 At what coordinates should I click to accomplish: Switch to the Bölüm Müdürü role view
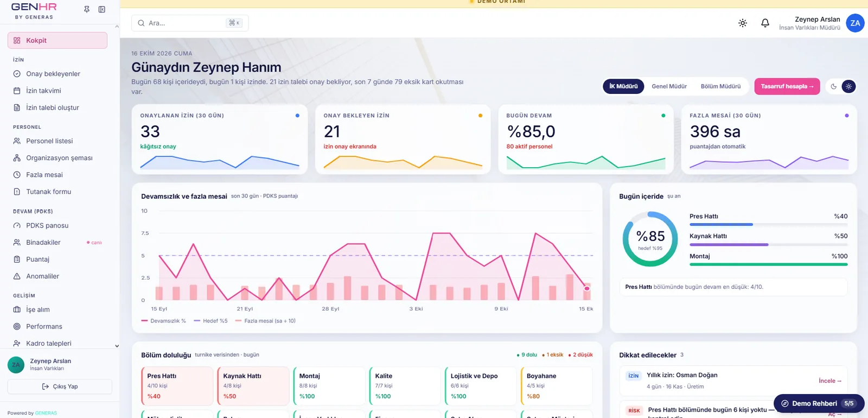pos(720,86)
